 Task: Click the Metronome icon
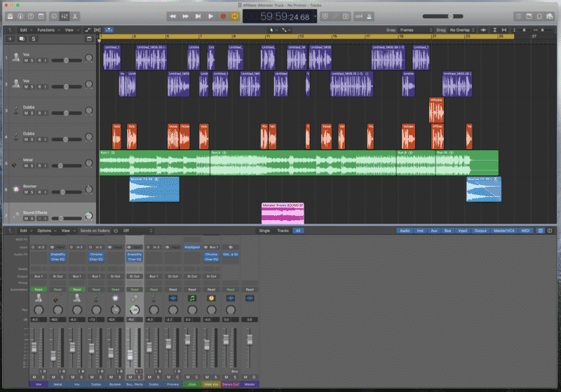[370, 16]
